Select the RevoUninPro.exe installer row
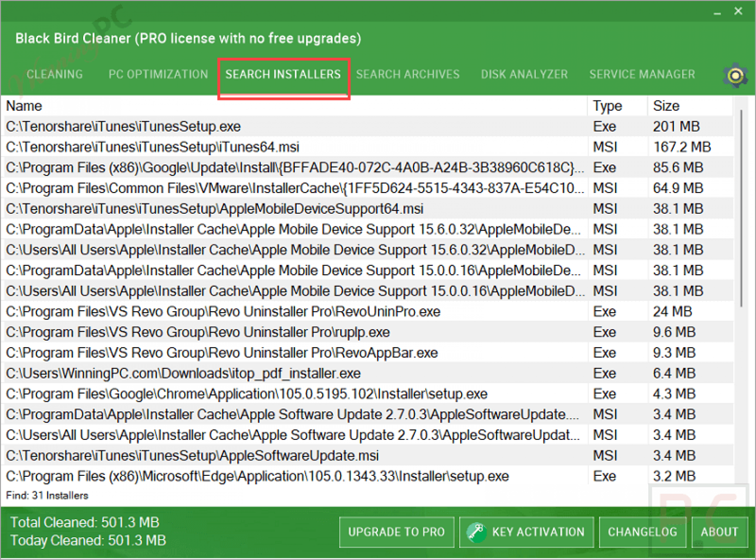 tap(222, 311)
